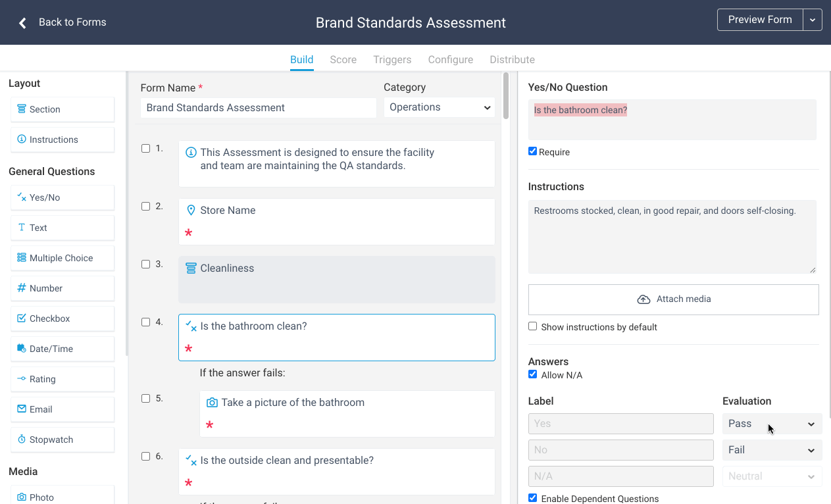Add a Date/Time question type
Screen dimensions: 831x504
(x=63, y=349)
